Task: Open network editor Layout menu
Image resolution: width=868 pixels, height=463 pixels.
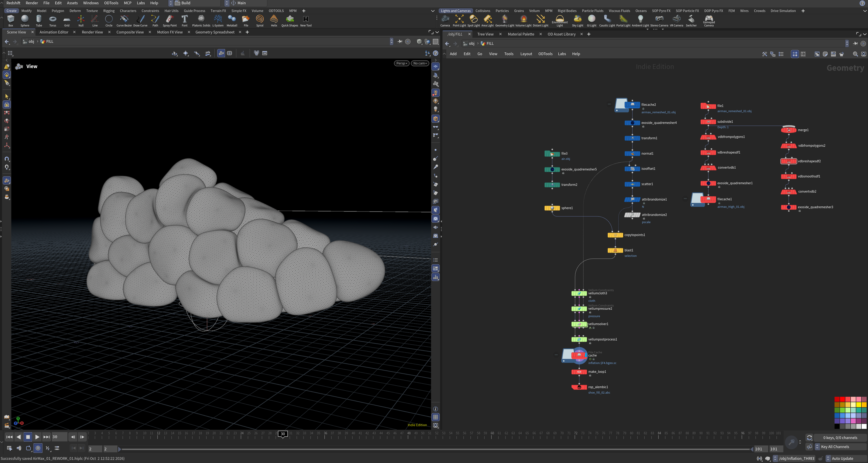Action: click(x=526, y=54)
